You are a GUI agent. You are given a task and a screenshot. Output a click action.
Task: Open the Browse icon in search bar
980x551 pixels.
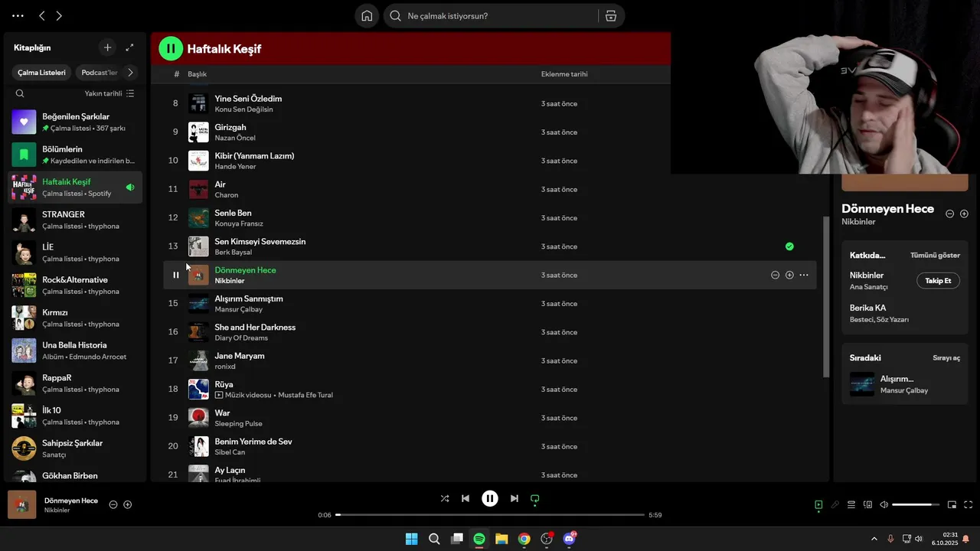coord(610,16)
